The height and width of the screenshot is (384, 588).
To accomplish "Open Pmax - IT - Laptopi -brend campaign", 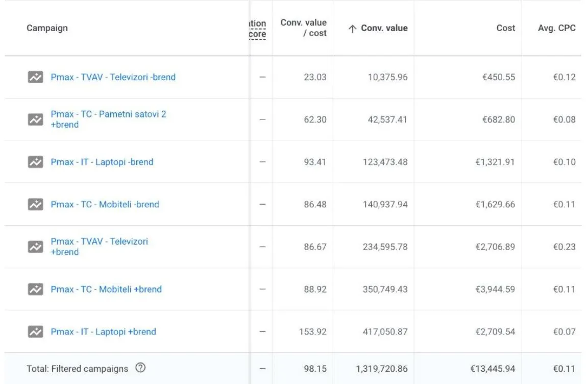I will (x=102, y=162).
